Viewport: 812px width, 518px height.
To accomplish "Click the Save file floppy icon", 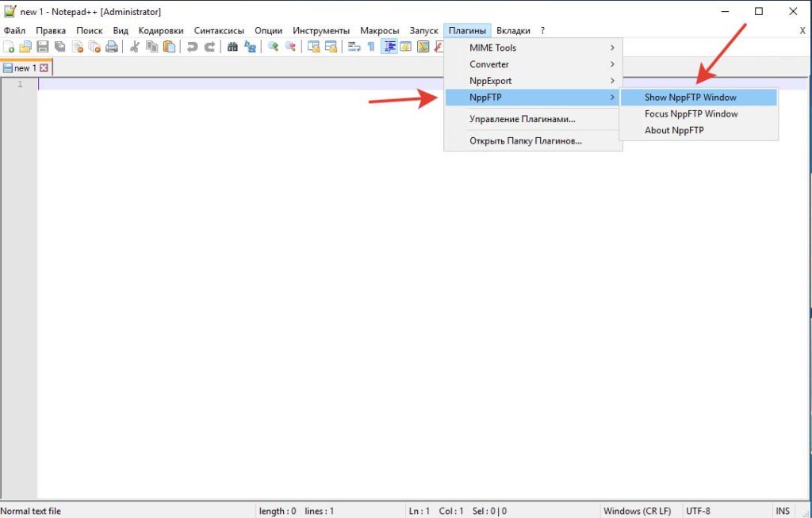I will [43, 47].
